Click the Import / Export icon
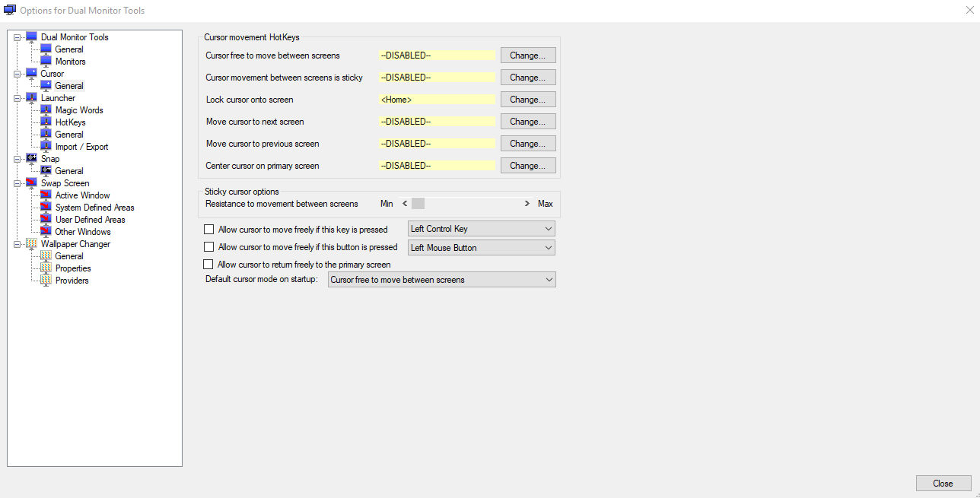980x498 pixels. pyautogui.click(x=46, y=147)
